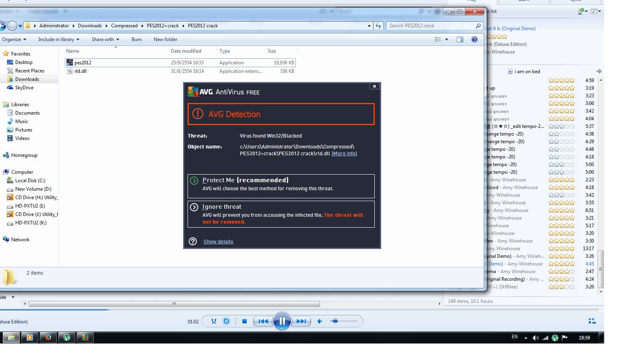Screen dimensions: 644x362
Task: Choose 'Ignore threat' in AVG dialog
Action: point(281,214)
